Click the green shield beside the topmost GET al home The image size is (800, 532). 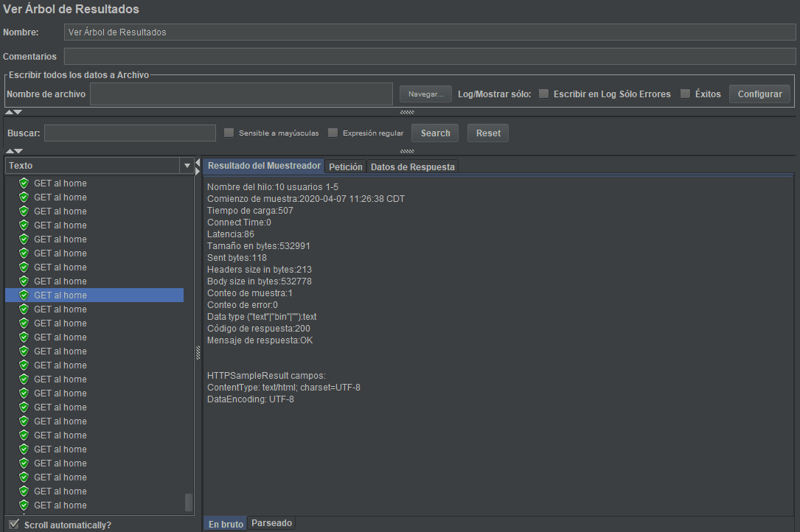point(23,183)
